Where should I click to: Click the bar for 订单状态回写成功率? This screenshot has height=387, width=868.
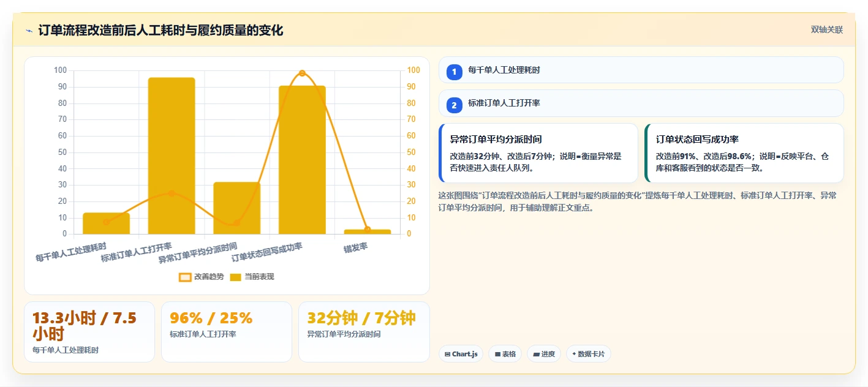tap(302, 160)
